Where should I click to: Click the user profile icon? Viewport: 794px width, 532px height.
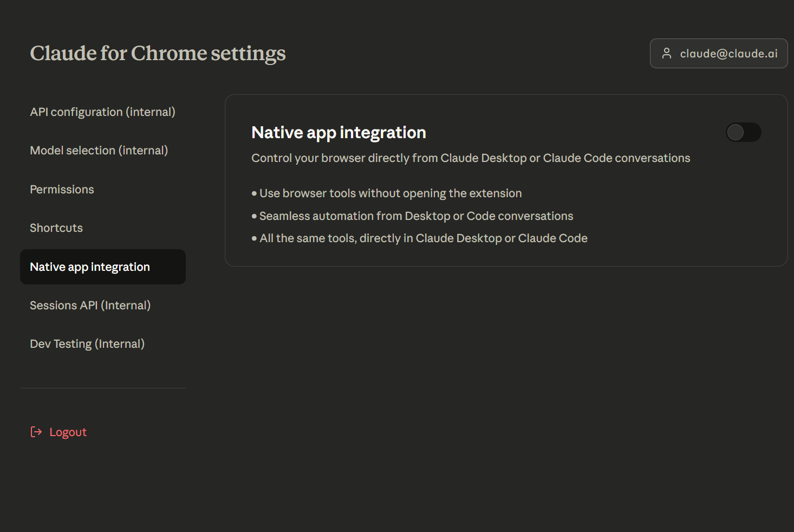click(x=667, y=53)
